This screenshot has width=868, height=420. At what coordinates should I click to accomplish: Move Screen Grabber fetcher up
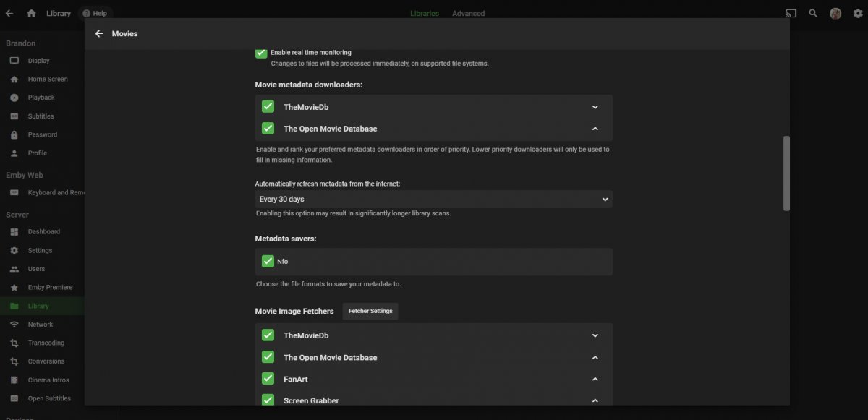coord(595,400)
